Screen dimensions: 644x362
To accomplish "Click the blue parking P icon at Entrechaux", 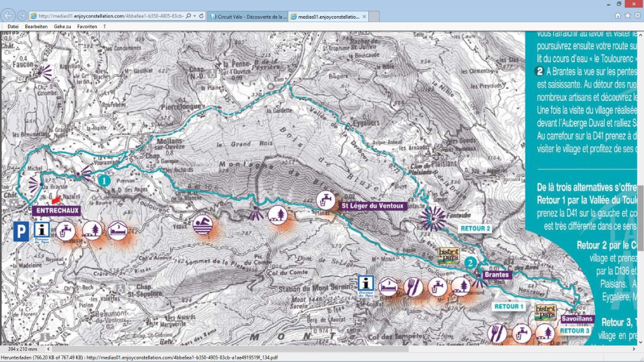I will [21, 232].
